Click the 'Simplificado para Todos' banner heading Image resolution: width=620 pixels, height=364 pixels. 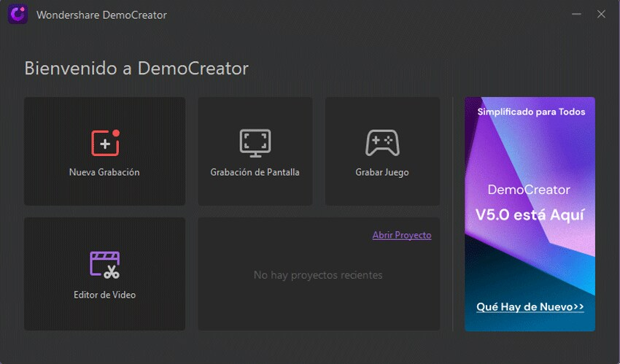click(530, 112)
